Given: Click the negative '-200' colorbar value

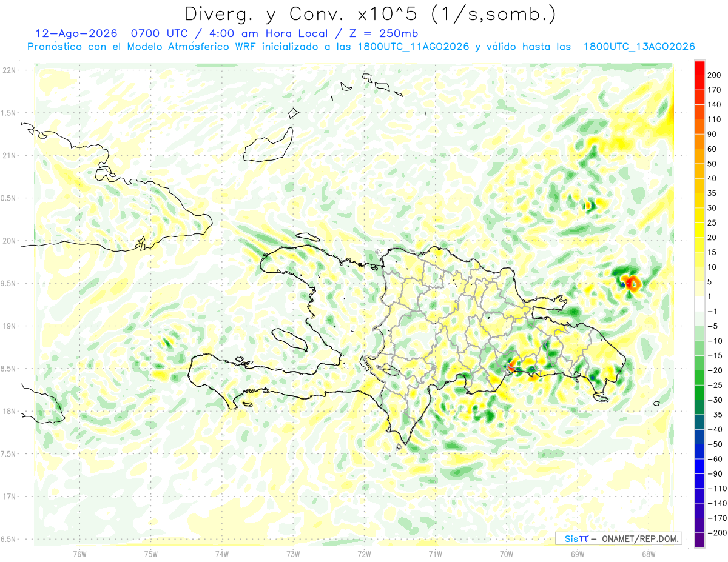Looking at the screenshot, I should click(x=716, y=533).
